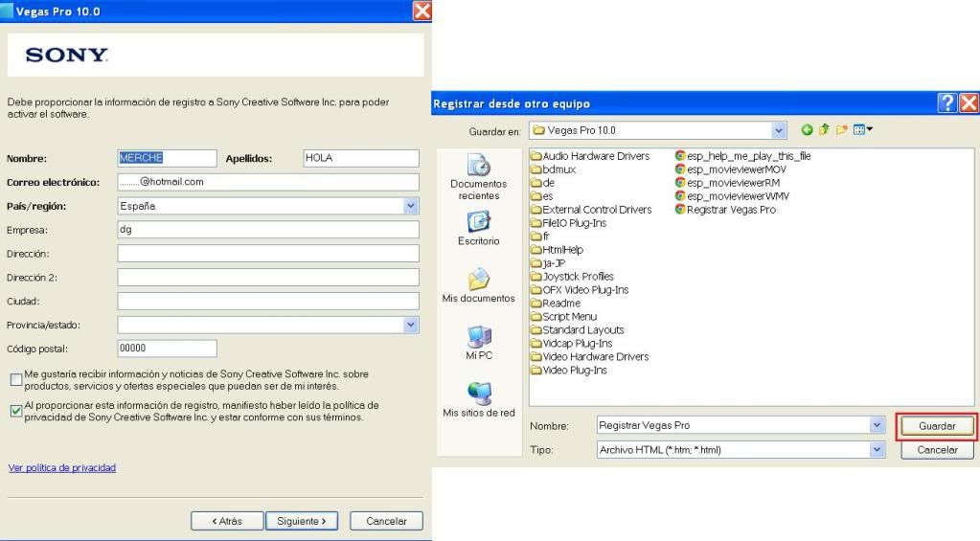This screenshot has height=541, width=980.
Task: Select the FileIO Plug-Ins folder
Action: 569,223
